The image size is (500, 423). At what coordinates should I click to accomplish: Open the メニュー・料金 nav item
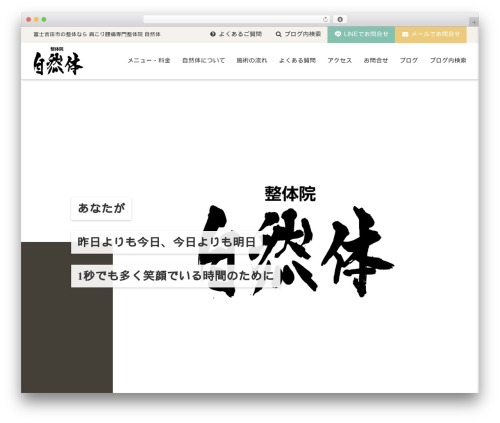coord(149,61)
